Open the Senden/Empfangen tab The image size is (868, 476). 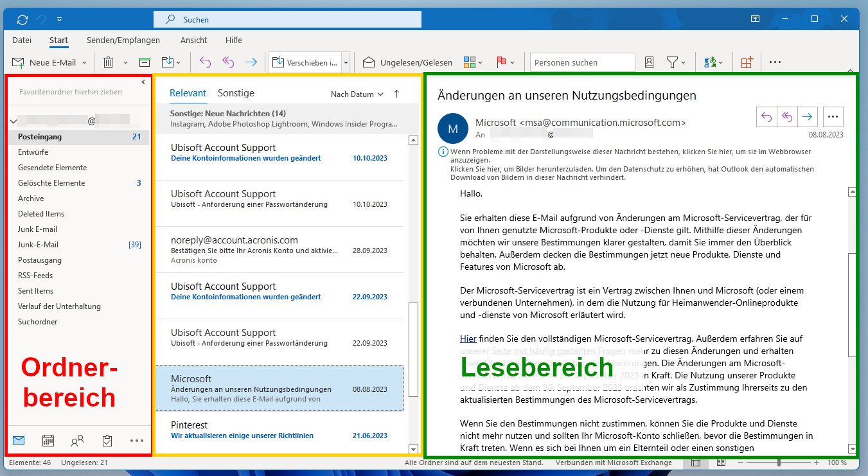[x=123, y=40]
